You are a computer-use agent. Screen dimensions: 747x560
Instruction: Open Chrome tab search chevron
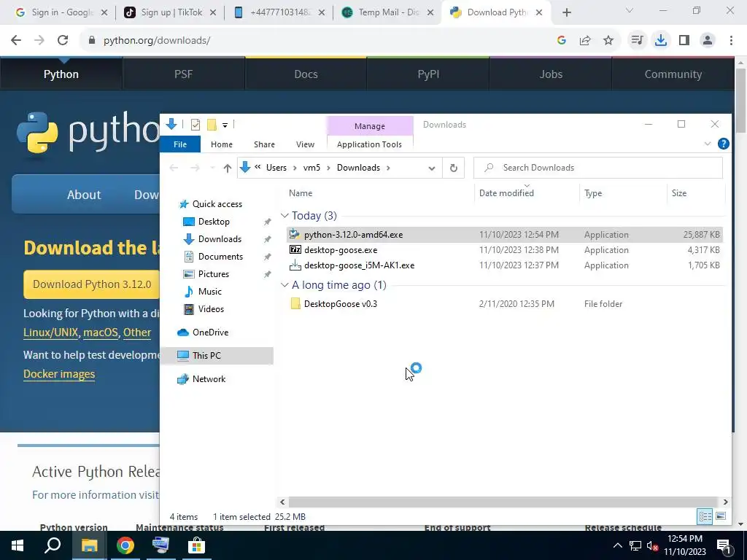pyautogui.click(x=630, y=11)
